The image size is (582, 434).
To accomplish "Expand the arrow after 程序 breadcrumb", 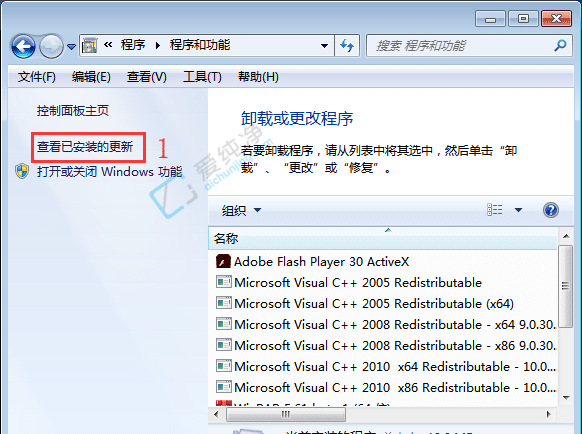I will pos(158,46).
